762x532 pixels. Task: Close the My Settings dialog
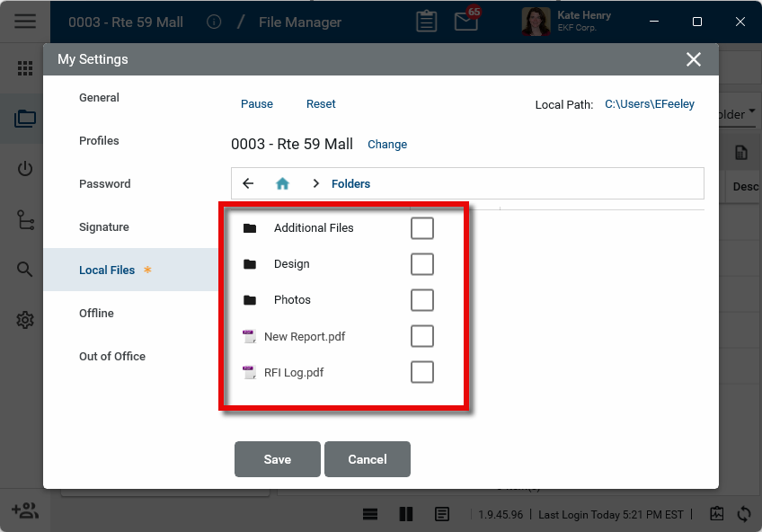(x=693, y=59)
